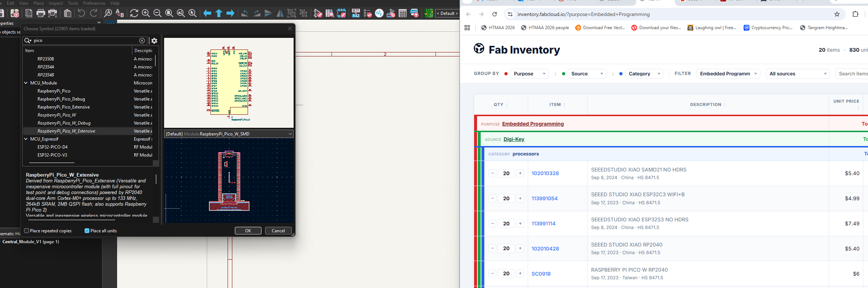
Task: Confirm symbol choice with OK button
Action: tap(248, 231)
